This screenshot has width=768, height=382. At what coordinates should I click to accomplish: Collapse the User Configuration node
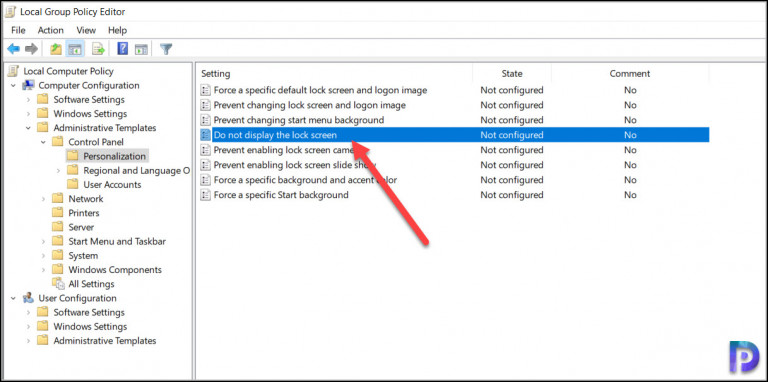point(13,299)
